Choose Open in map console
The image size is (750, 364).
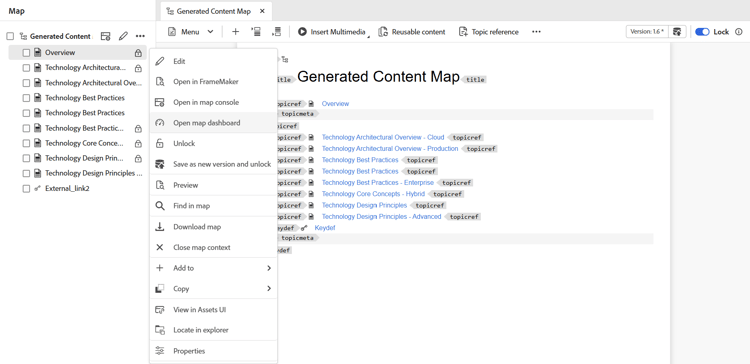[213, 102]
